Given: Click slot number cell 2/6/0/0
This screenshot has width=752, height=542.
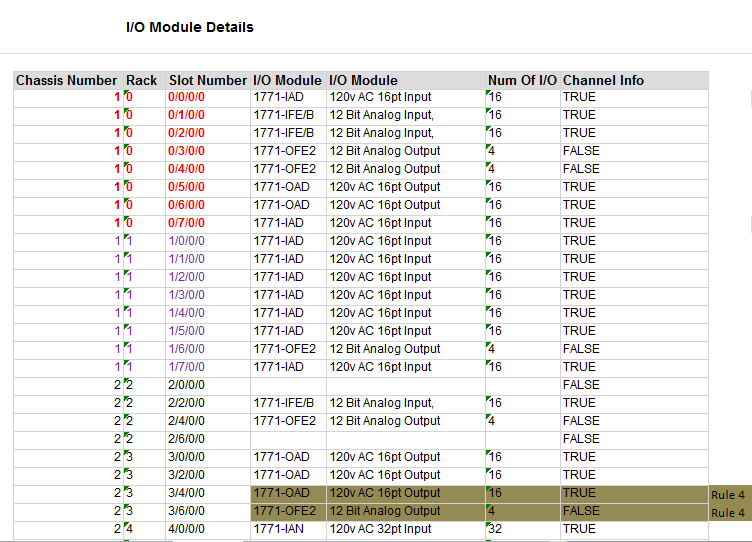Looking at the screenshot, I should click(208, 439).
